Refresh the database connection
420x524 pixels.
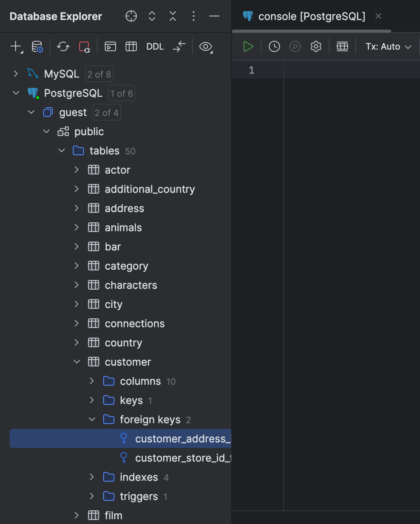63,47
